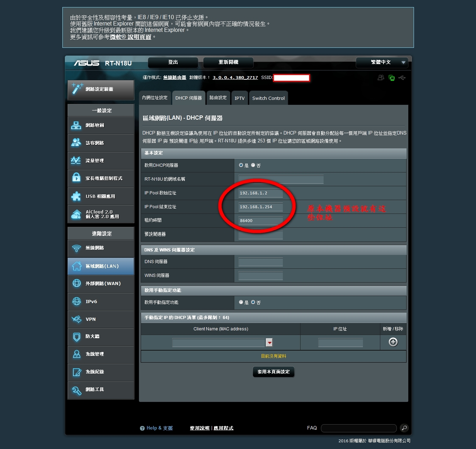Viewport: 476px width, 449px height.
Task: Select 否 for enabling DHCP server
Action: (253, 165)
